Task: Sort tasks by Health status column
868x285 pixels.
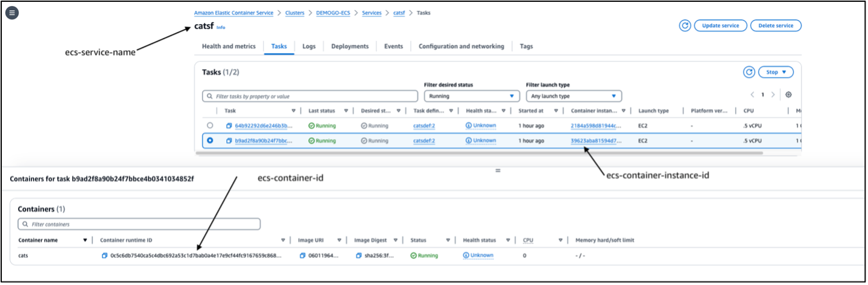Action: [x=504, y=111]
